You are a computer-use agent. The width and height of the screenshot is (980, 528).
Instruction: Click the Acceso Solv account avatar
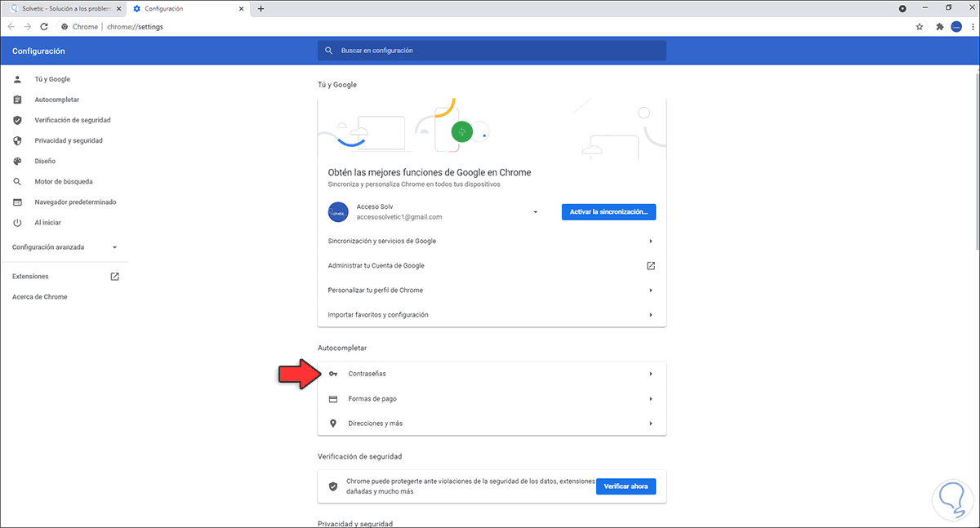pyautogui.click(x=338, y=212)
